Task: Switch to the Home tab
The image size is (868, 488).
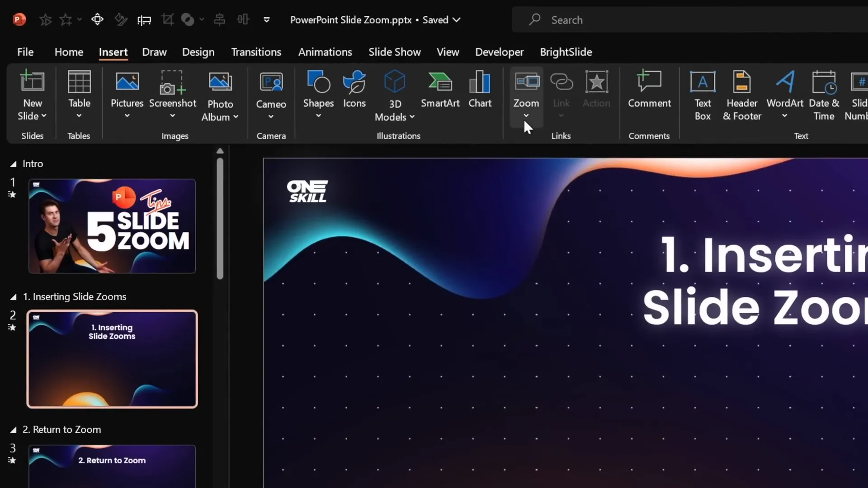Action: pos(69,52)
